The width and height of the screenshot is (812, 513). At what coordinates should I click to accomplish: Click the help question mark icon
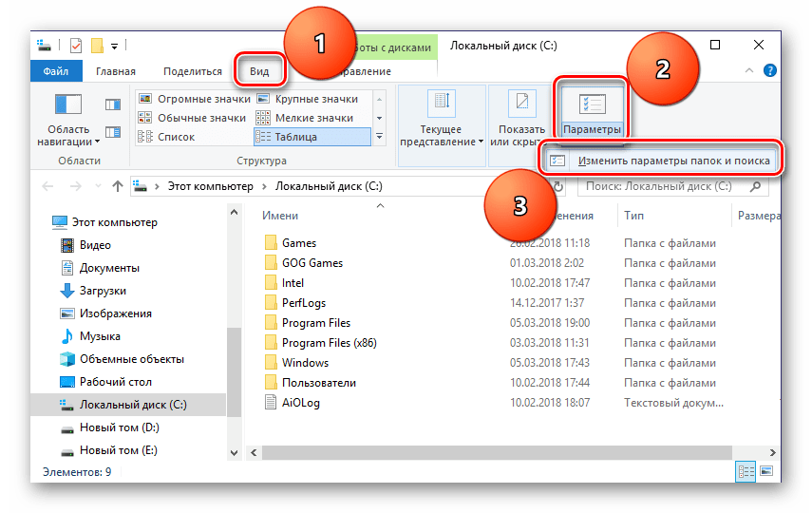769,70
